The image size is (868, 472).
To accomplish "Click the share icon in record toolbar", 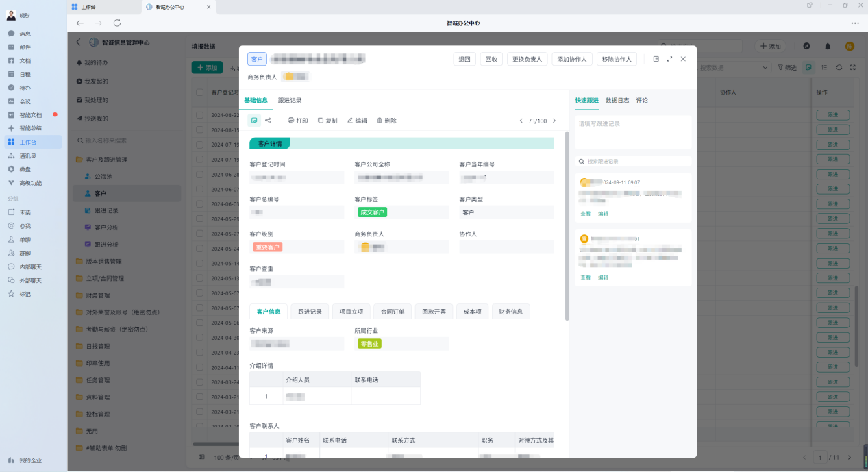I will [268, 121].
